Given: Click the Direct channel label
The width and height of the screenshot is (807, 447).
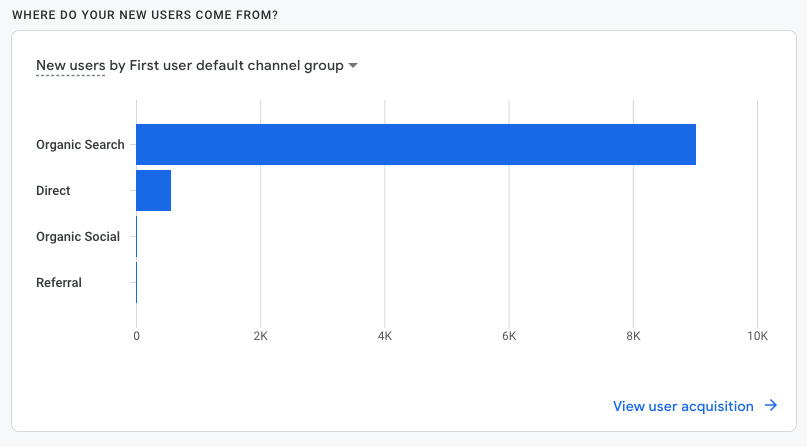Looking at the screenshot, I should pos(53,190).
